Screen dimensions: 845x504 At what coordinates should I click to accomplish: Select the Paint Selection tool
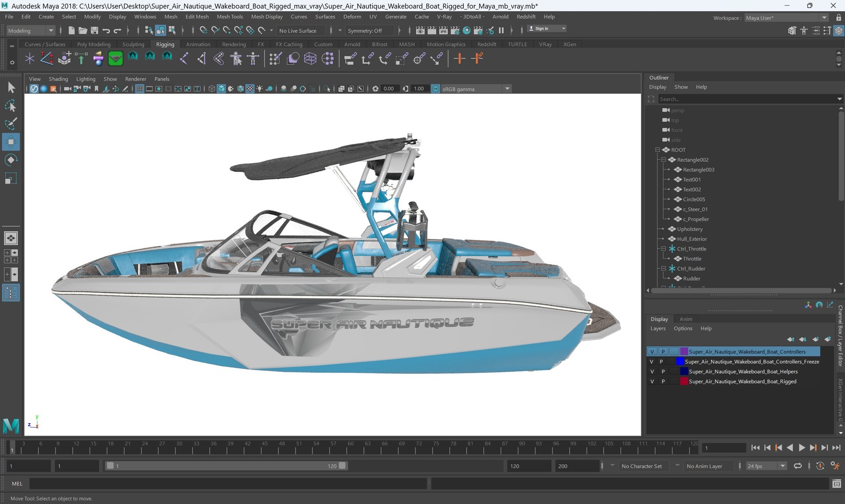tap(11, 124)
